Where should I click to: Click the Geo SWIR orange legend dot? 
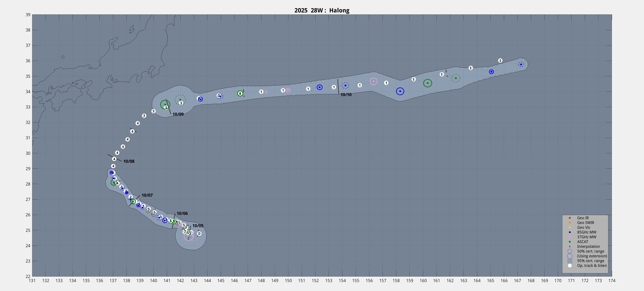pyautogui.click(x=570, y=222)
